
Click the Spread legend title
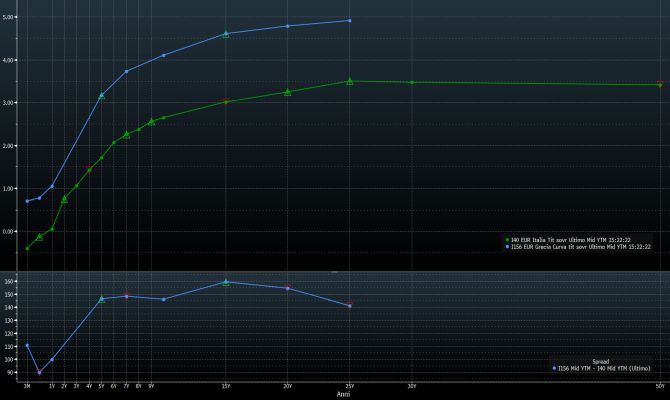click(x=601, y=361)
